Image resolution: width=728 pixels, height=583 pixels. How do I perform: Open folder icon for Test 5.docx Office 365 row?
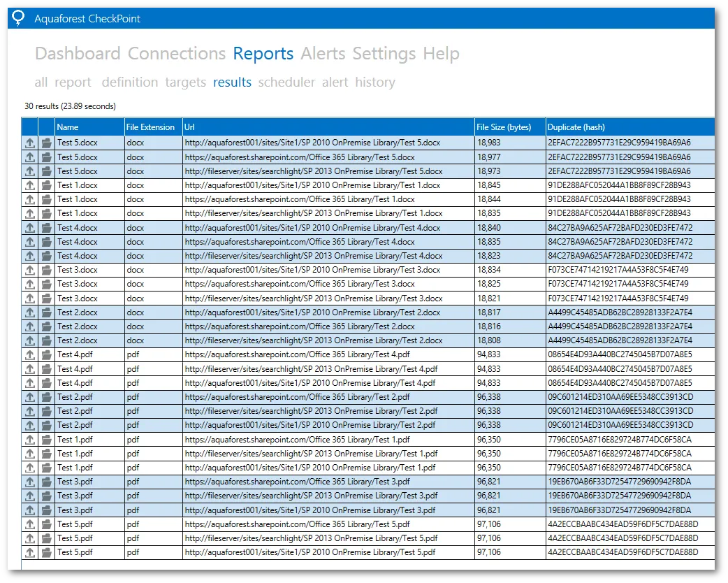point(46,157)
